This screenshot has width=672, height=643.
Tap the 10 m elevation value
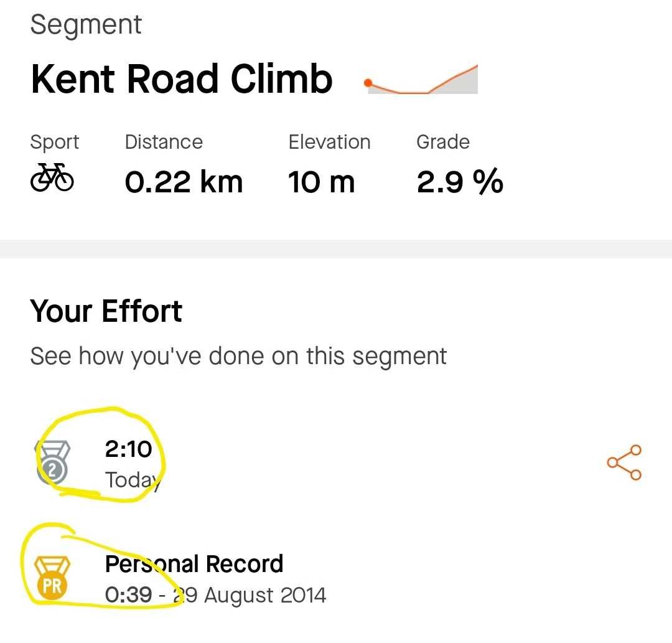point(322,182)
